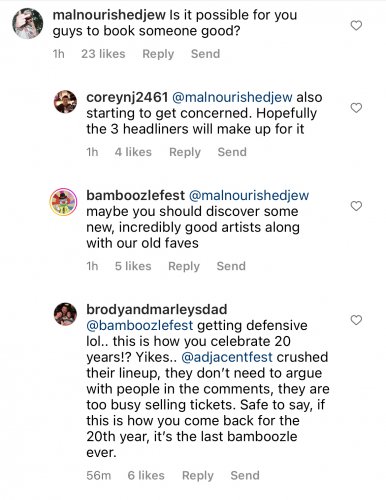Screen dimensions: 386x500
Task: View the 6 likes on last comment
Action: pyautogui.click(x=146, y=475)
